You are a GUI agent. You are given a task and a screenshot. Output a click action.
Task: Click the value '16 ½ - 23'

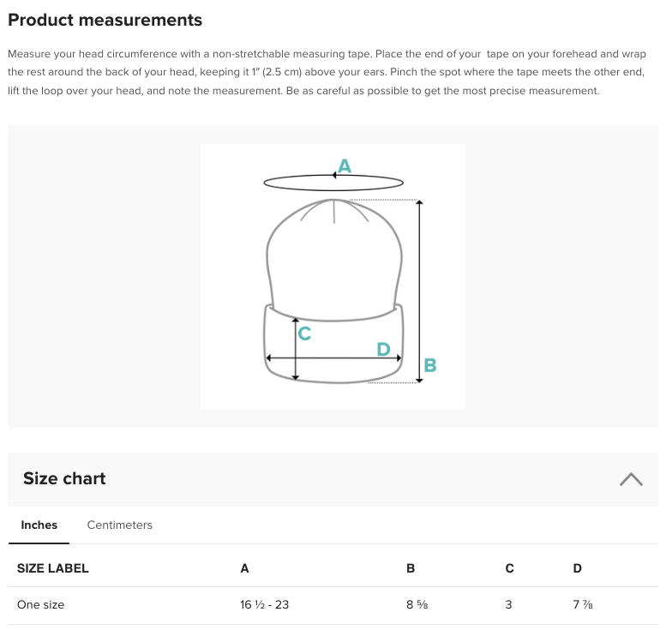264,605
